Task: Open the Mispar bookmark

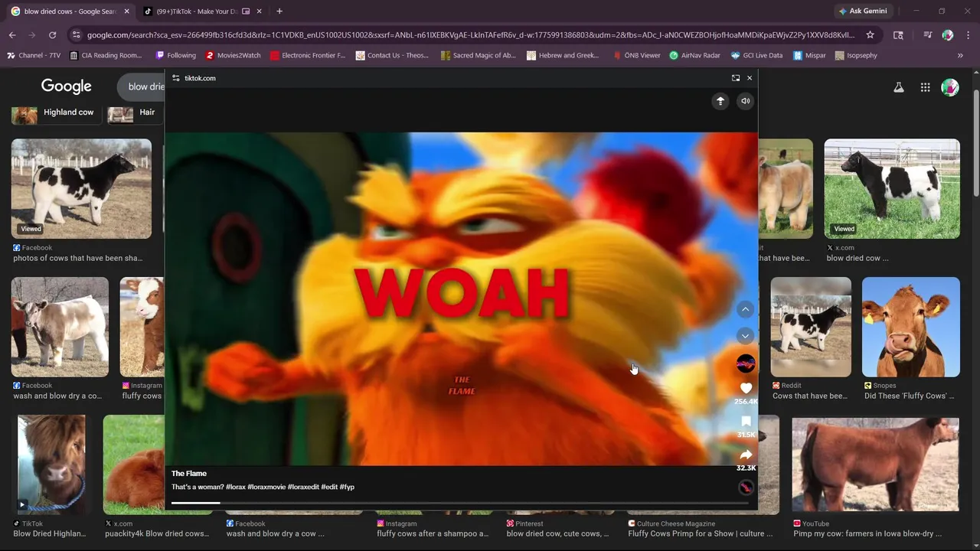Action: tap(809, 56)
